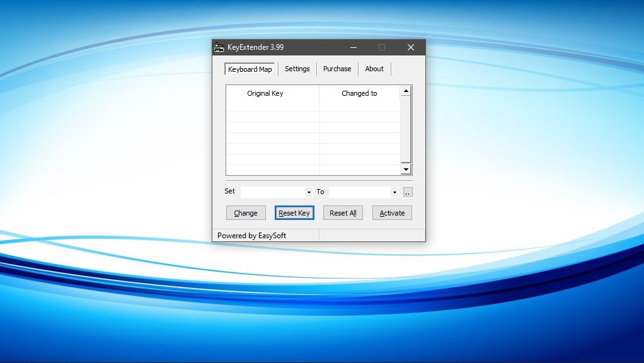Click the KeyExtender printer icon in title bar
This screenshot has width=644, height=363.
click(219, 47)
